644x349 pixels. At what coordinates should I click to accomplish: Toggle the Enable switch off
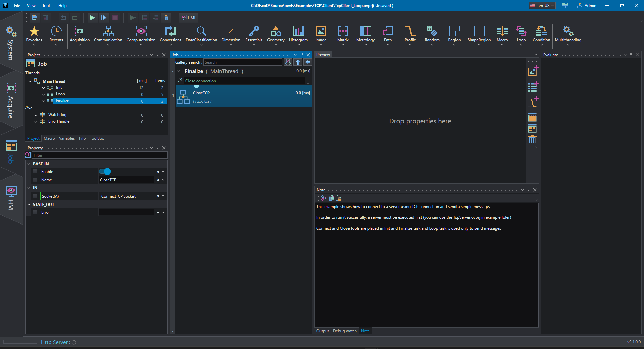[x=105, y=172]
